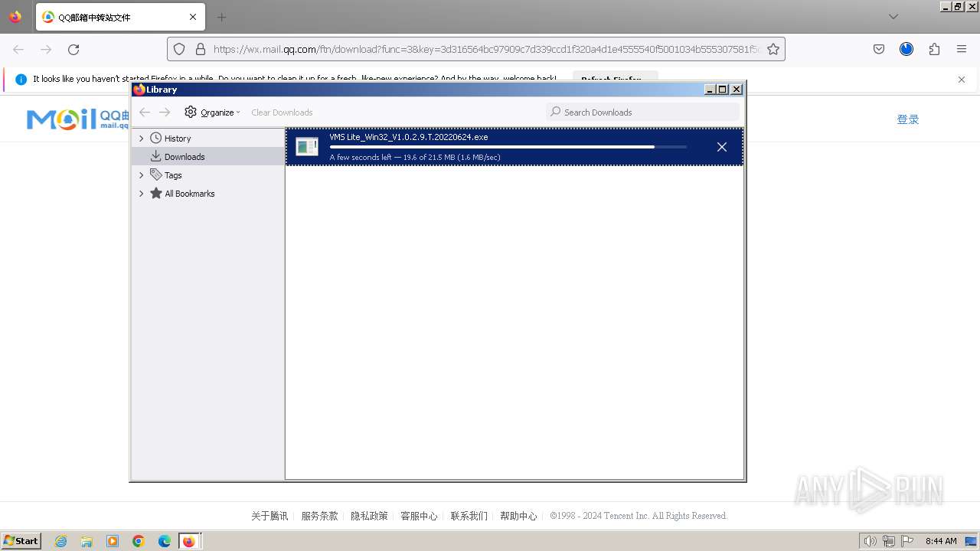Click the taskbar clock 8:44 AM
980x551 pixels.
pyautogui.click(x=941, y=541)
